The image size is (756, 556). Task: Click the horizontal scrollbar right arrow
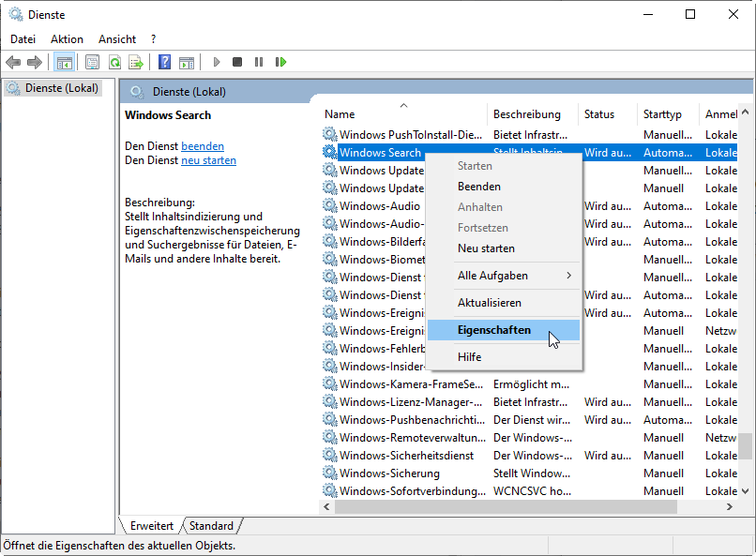click(729, 506)
